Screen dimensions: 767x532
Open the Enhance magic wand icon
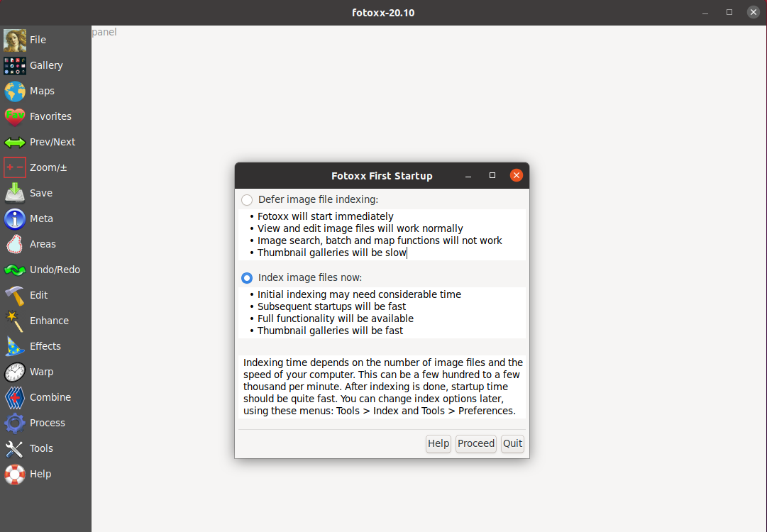15,321
